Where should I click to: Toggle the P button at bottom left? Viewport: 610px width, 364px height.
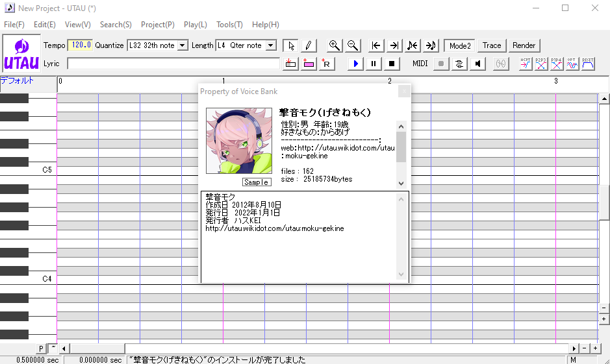point(41,348)
